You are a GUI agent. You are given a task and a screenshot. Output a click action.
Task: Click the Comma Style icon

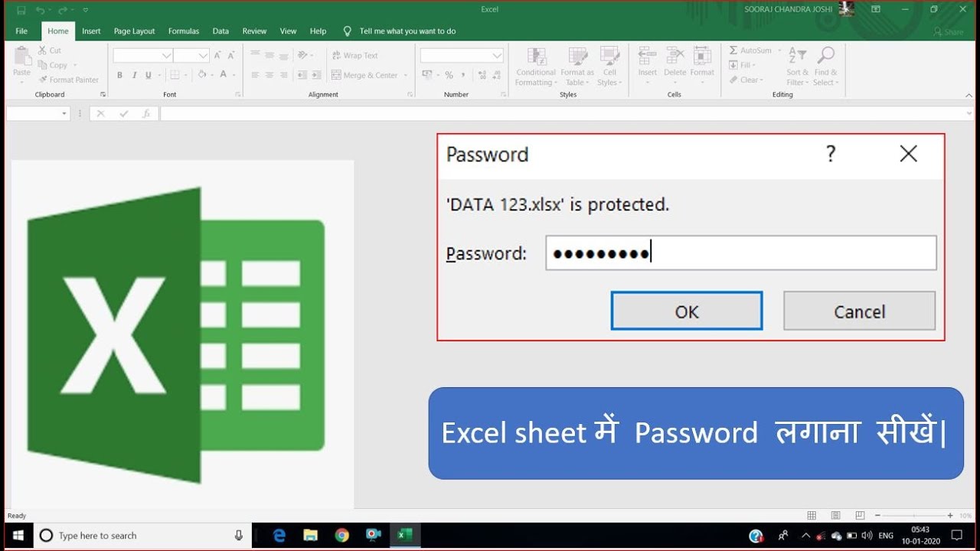coord(463,75)
